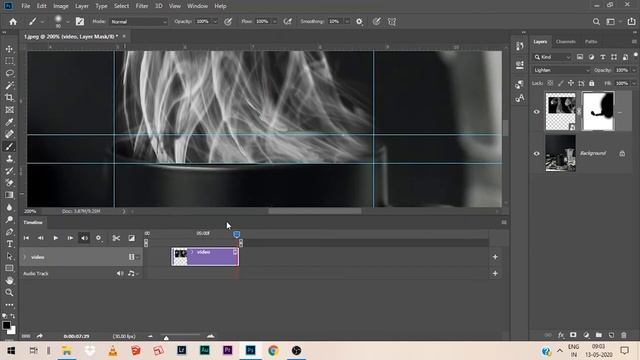Open brush smoothing options gear
640x360 pixels.
(359, 22)
